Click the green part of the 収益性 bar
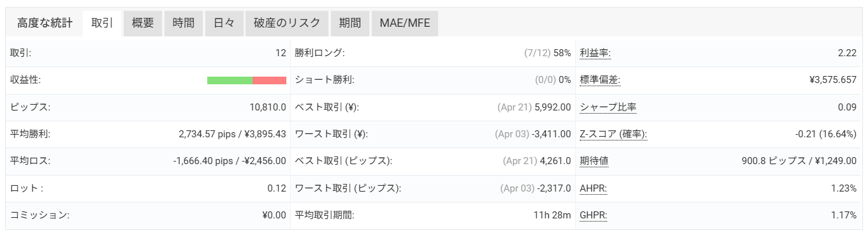This screenshot has height=235, width=868. click(x=230, y=80)
